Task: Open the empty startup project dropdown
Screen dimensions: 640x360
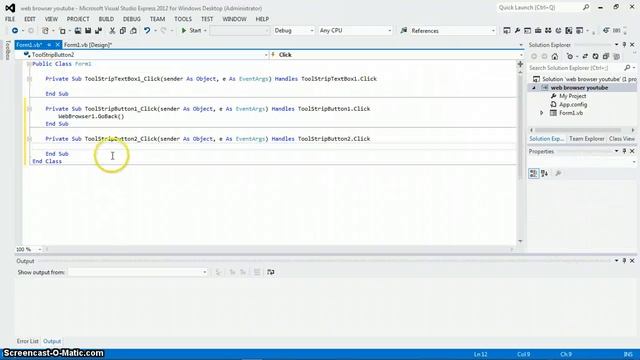Action: click(x=240, y=31)
